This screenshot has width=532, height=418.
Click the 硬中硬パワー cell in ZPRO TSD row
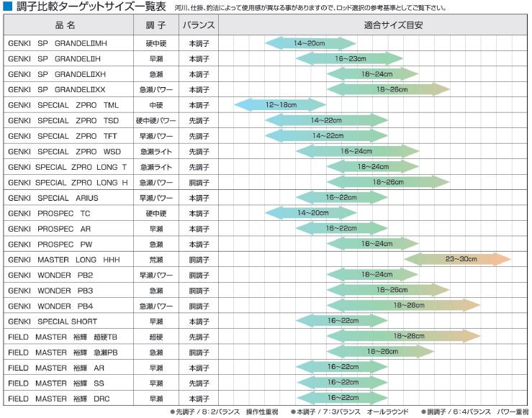click(156, 121)
